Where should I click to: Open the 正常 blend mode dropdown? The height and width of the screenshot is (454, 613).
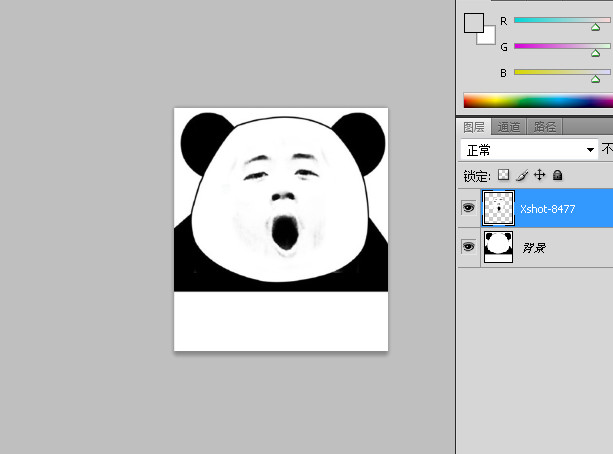point(529,150)
